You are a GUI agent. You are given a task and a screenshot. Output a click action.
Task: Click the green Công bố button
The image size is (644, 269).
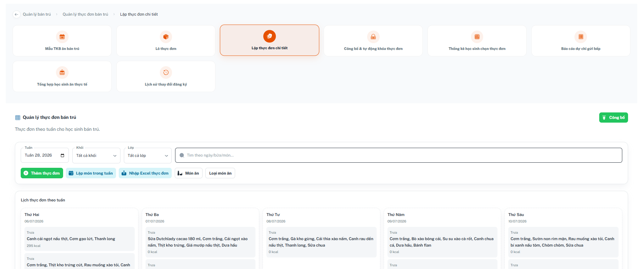click(613, 118)
